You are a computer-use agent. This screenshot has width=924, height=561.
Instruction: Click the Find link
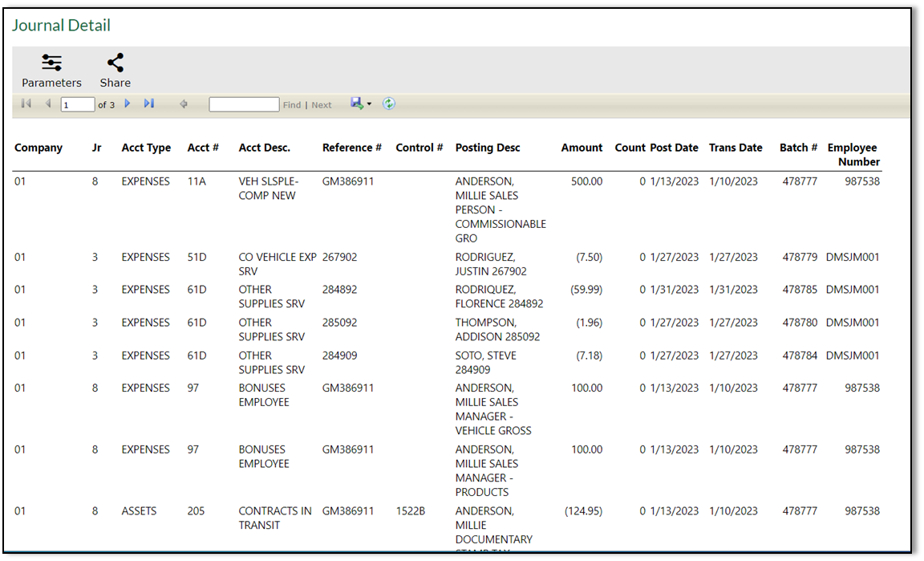(x=291, y=104)
